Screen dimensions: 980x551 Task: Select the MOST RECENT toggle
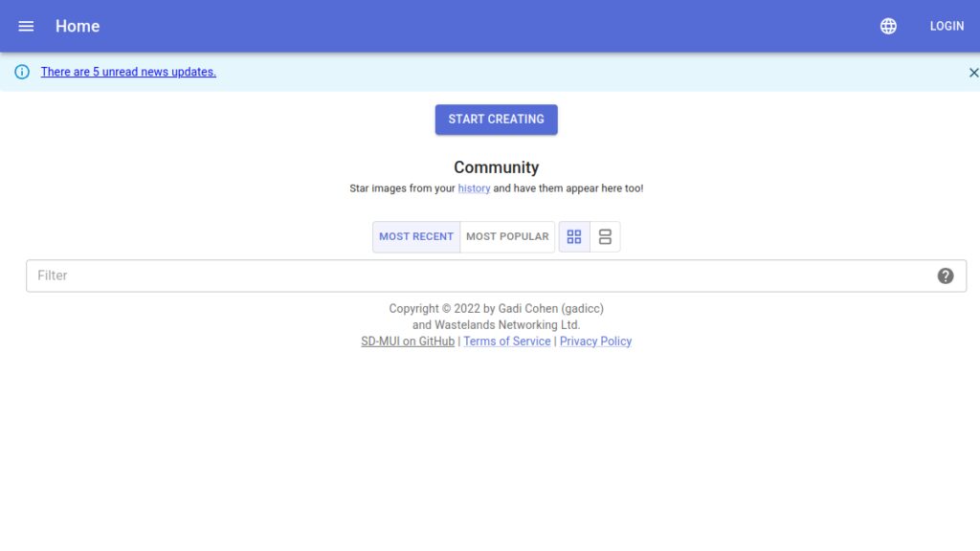[416, 237]
